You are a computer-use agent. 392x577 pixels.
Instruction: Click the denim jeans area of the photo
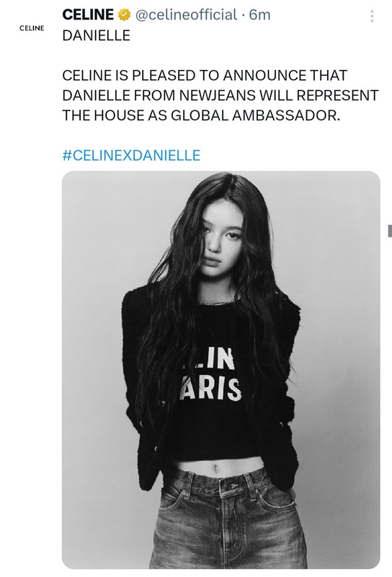227,522
